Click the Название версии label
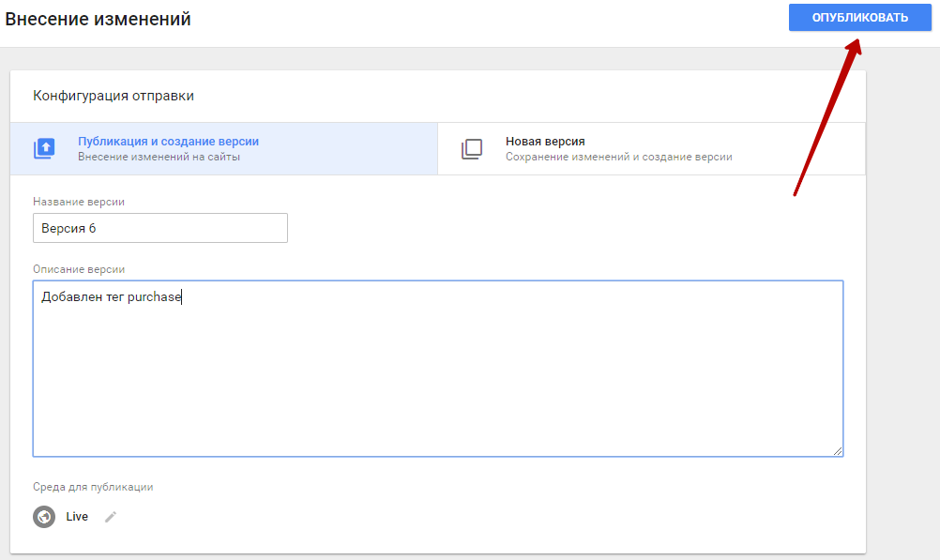Viewport: 940px width, 560px height. (x=79, y=202)
